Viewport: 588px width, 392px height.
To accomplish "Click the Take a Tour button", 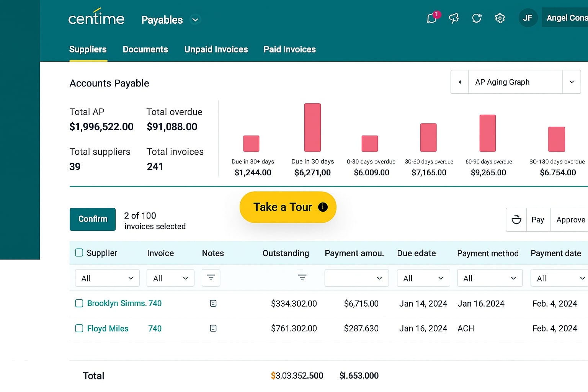I will click(x=288, y=207).
